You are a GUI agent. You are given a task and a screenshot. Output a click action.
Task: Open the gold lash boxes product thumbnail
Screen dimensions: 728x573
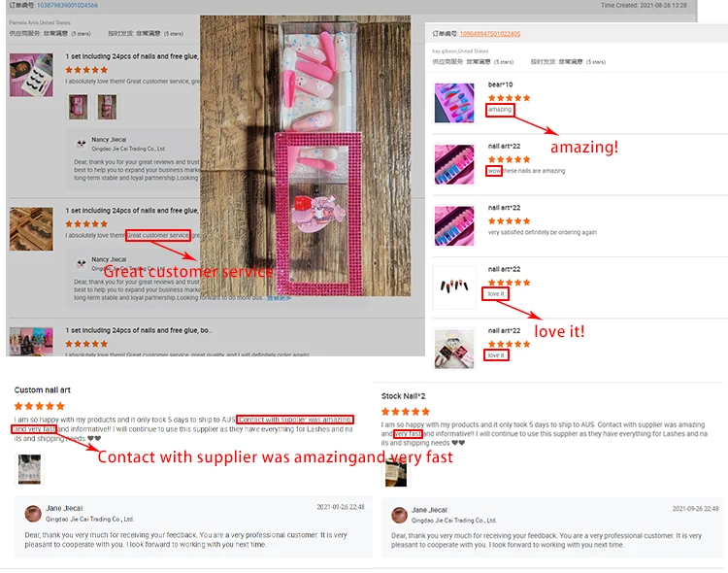31,229
